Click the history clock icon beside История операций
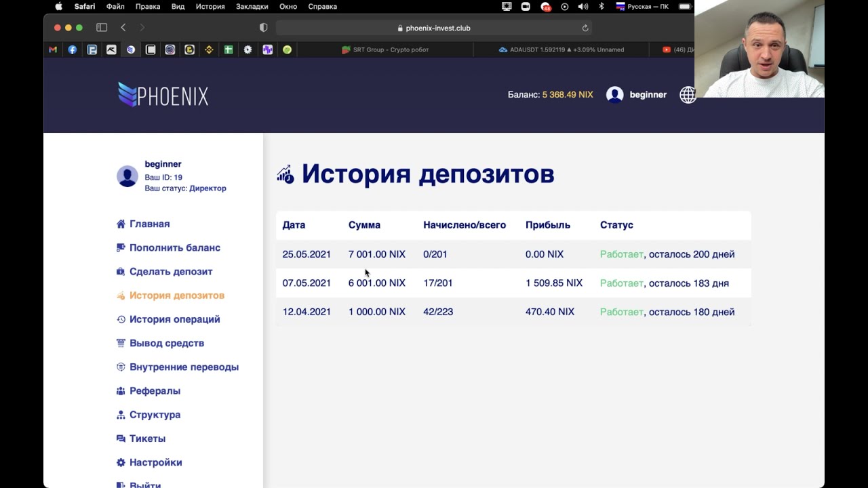868x488 pixels. coord(121,319)
